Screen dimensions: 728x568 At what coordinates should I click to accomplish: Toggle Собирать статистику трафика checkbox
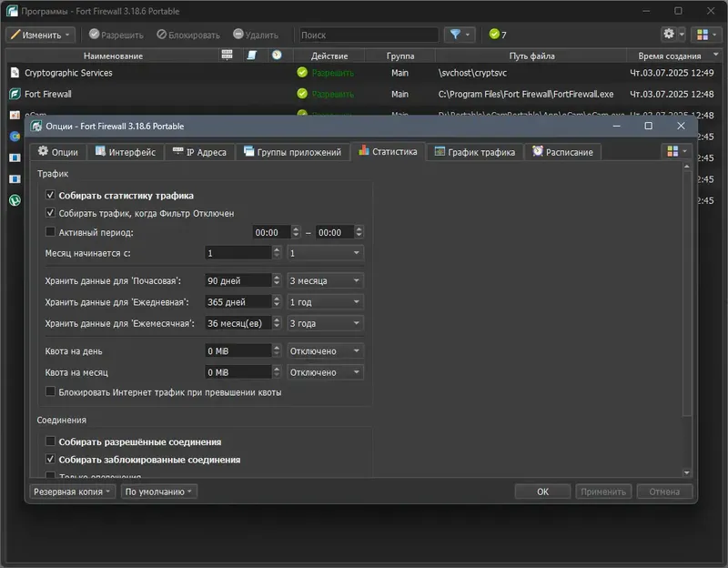pos(50,195)
